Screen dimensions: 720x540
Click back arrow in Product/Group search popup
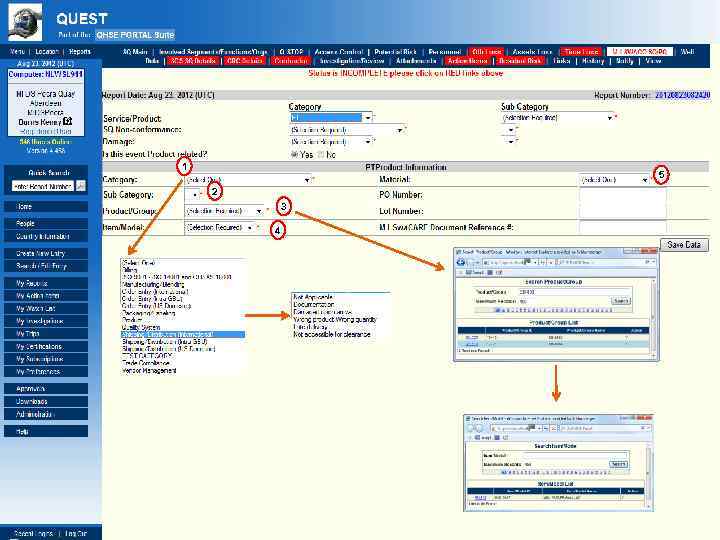[x=461, y=263]
